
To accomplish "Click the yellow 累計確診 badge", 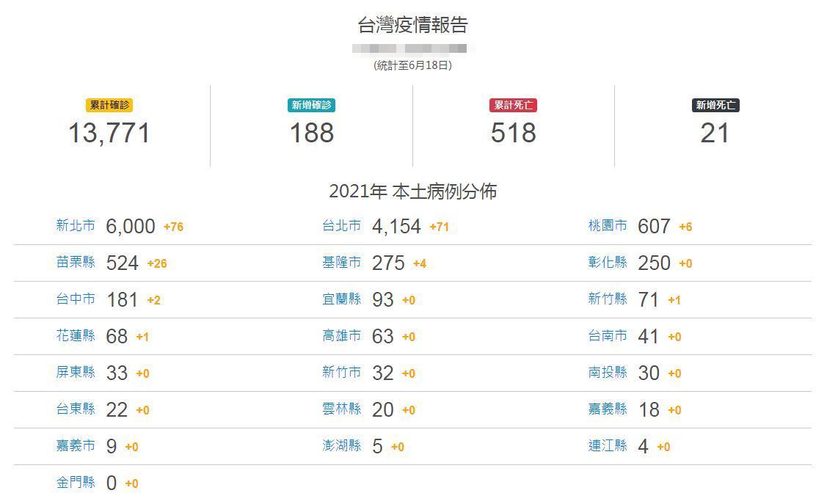I will pyautogui.click(x=109, y=106).
